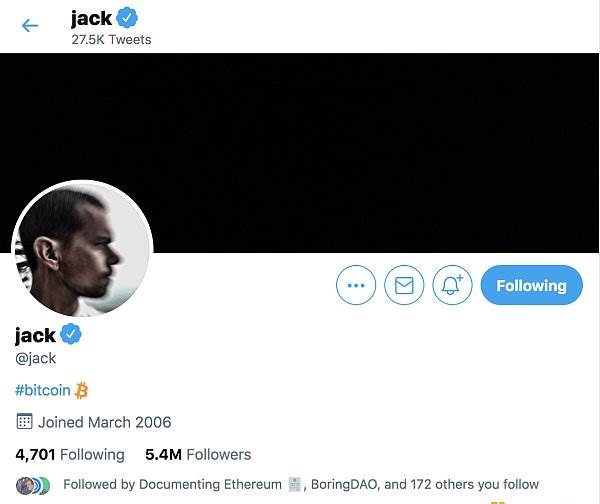Open jack's profile picture
The width and height of the screenshot is (600, 504).
(82, 249)
